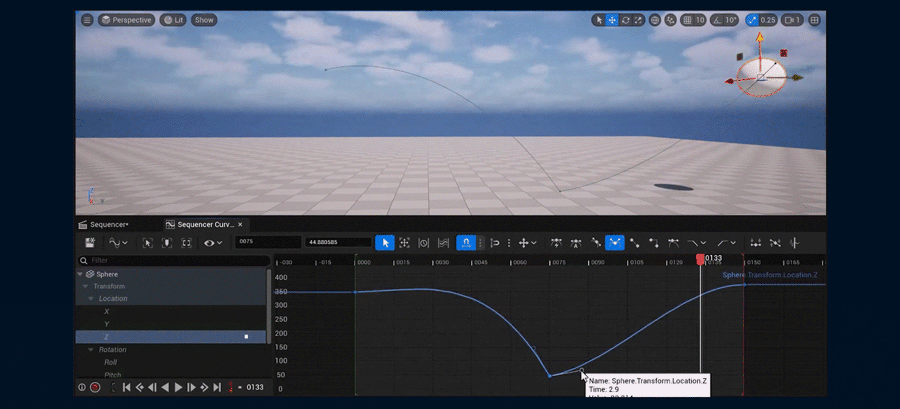Viewport: 900px width, 409px height.
Task: Toggle time snapping magnet in curve editor
Action: pyautogui.click(x=466, y=243)
